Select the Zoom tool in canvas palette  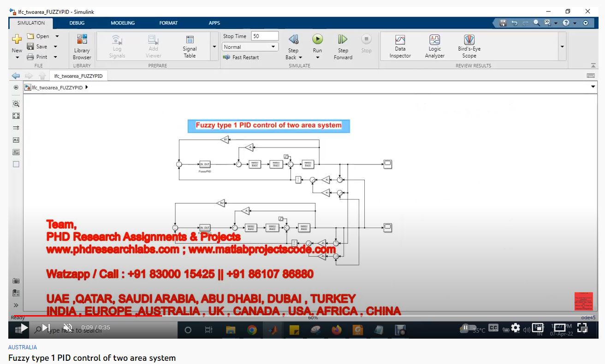click(x=16, y=104)
